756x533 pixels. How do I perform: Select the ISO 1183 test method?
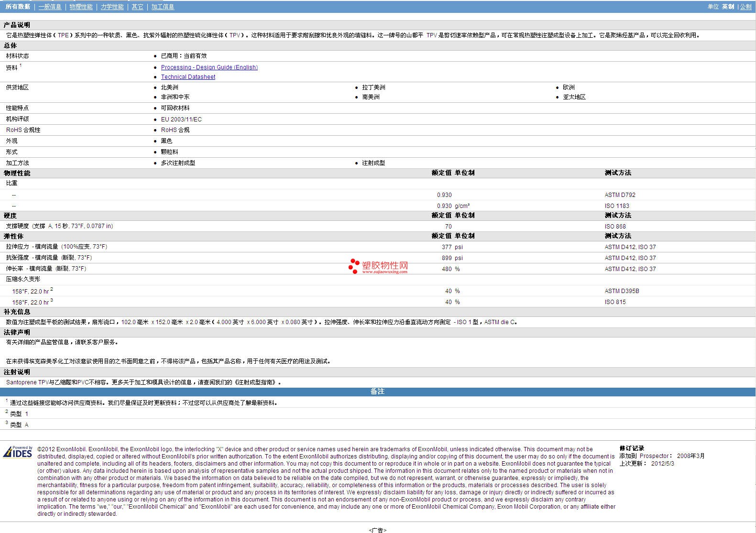[617, 206]
